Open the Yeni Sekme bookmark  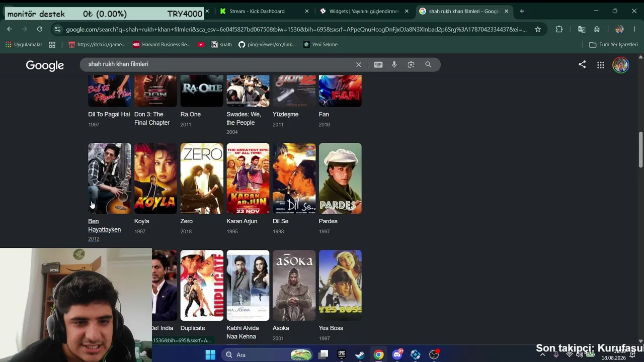[320, 45]
